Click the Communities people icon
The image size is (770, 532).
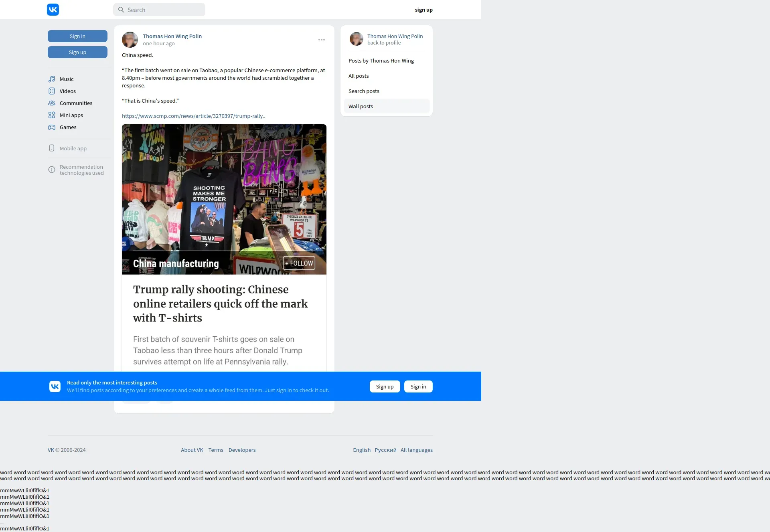click(52, 103)
